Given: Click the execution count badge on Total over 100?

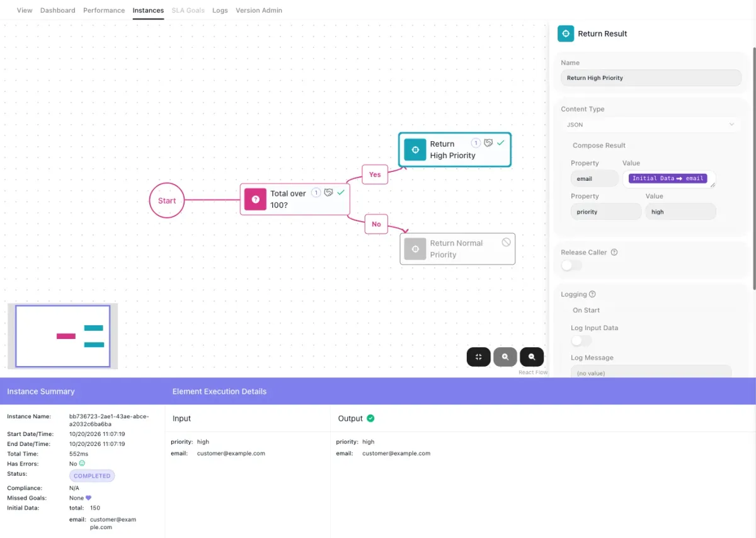Looking at the screenshot, I should coord(316,193).
